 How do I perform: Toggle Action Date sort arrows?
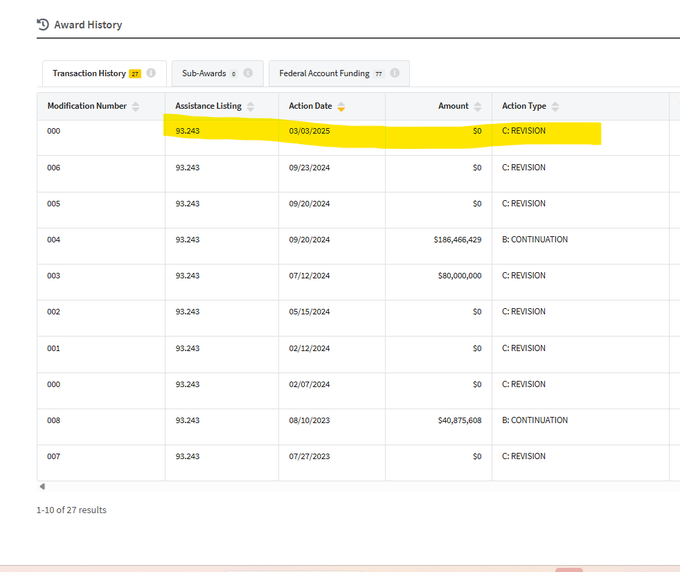point(341,107)
